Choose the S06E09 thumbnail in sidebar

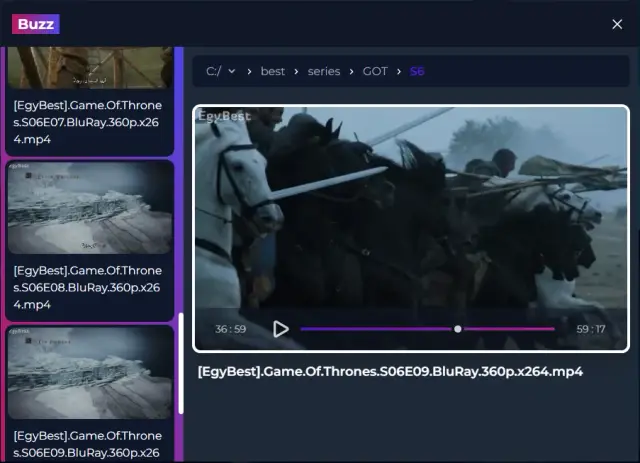coord(90,372)
